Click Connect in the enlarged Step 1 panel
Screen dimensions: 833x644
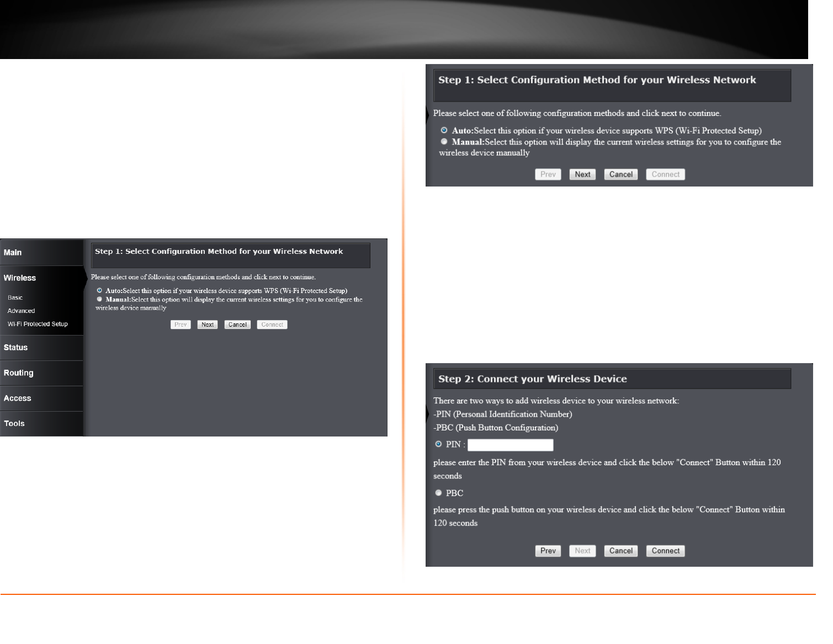pos(666,174)
